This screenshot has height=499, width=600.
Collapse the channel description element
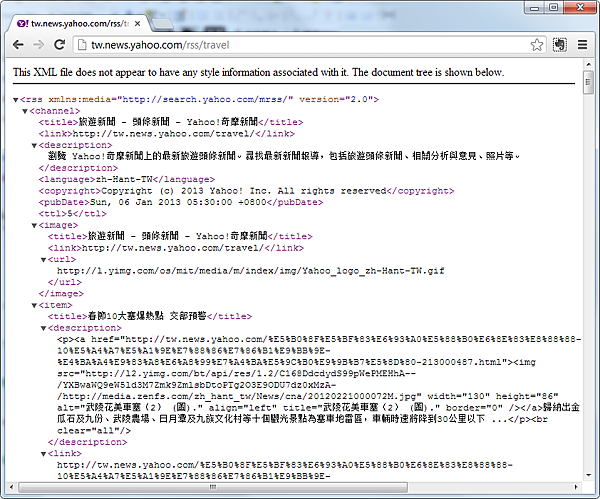34,145
